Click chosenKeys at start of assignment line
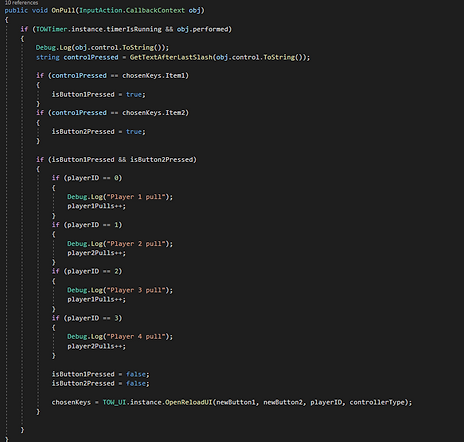Image resolution: width=464 pixels, height=442 pixels. [x=71, y=402]
